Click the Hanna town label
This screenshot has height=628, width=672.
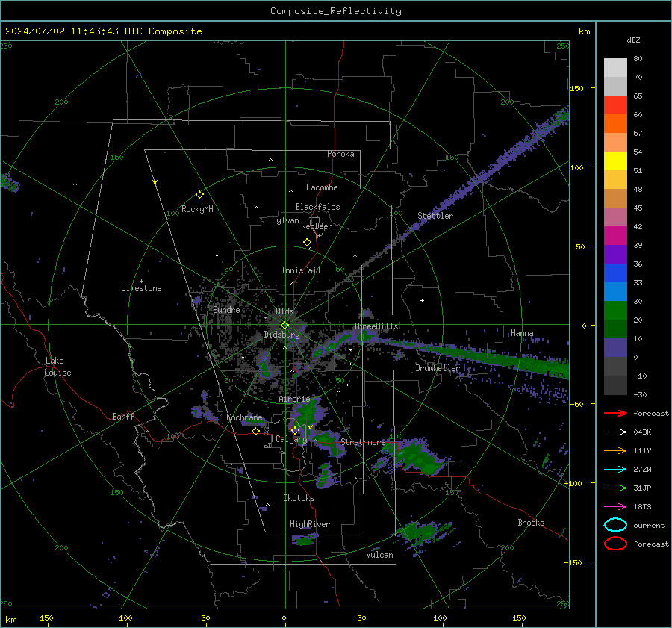522,333
